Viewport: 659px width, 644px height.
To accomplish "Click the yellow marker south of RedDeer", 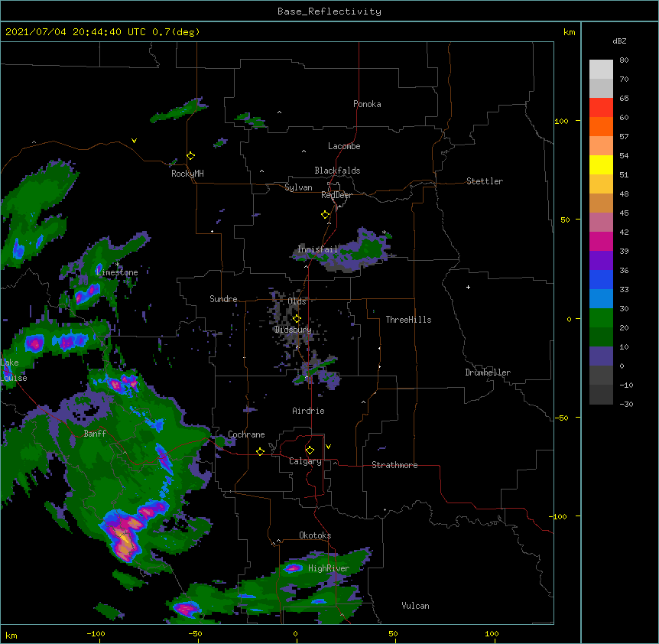I will click(x=326, y=215).
